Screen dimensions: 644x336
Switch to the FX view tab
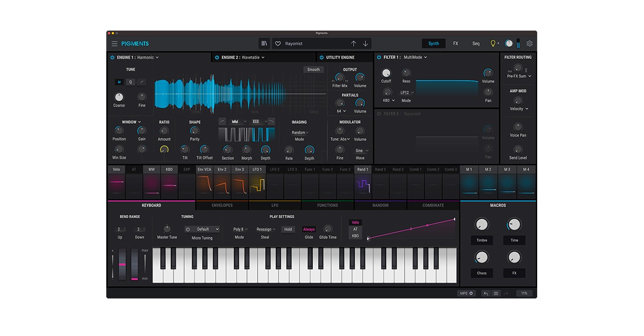456,43
